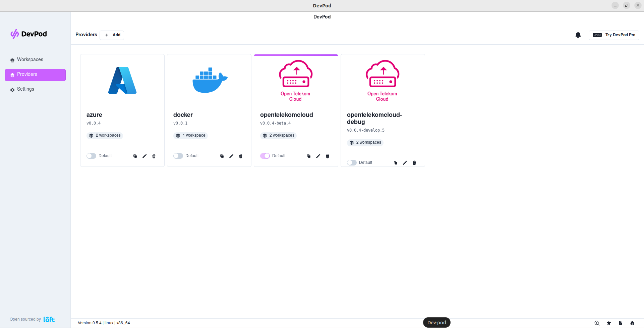The image size is (644, 328).
Task: Click the Azure logo on azure card
Action: click(x=122, y=80)
